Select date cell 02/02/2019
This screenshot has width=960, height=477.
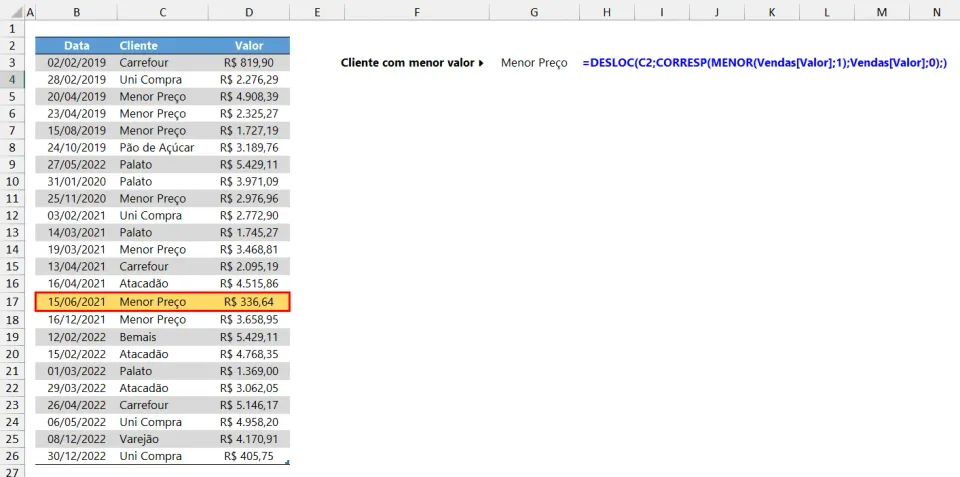click(x=77, y=62)
